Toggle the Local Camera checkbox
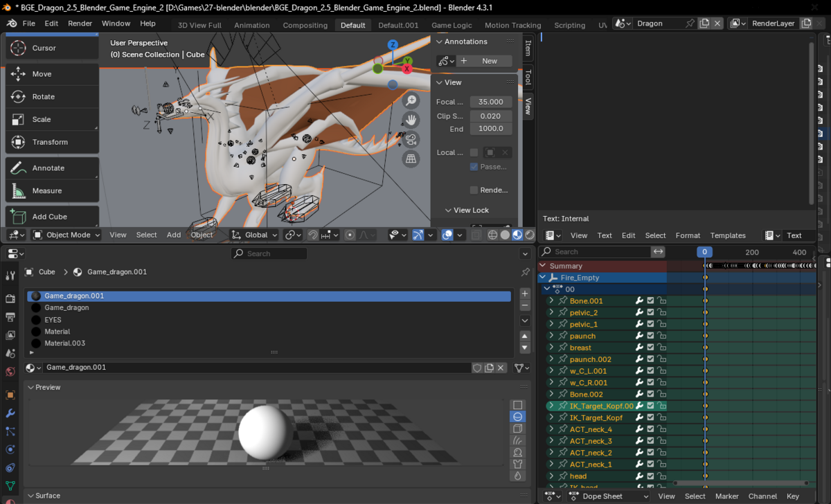 click(x=474, y=152)
